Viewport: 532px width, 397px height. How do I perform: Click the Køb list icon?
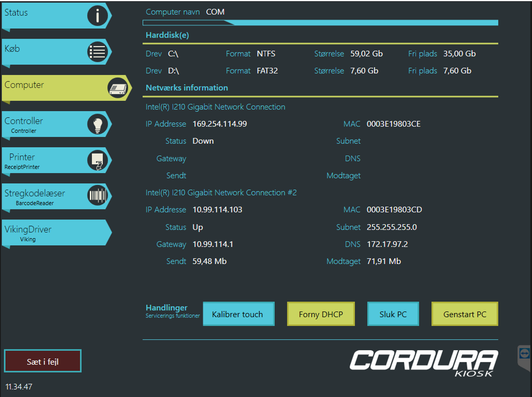pyautogui.click(x=97, y=52)
